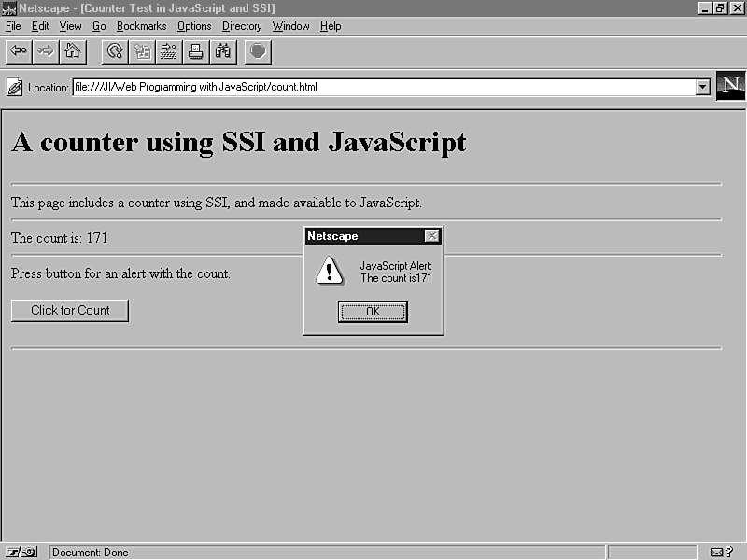Open Find with the binoculars icon
Viewport: 747px width, 560px height.
click(x=223, y=51)
